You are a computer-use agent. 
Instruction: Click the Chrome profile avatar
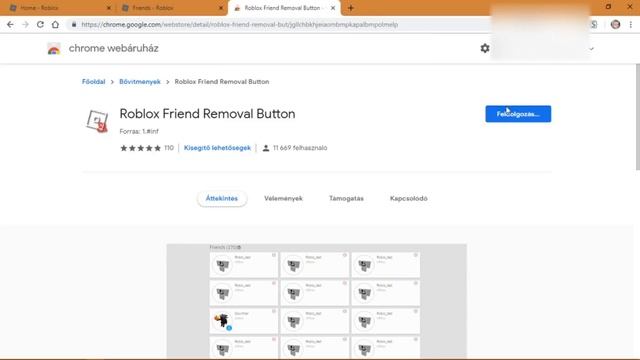click(x=616, y=24)
